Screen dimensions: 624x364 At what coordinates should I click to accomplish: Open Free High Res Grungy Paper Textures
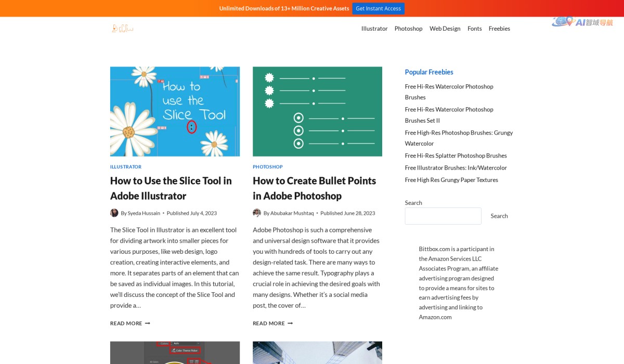point(451,180)
